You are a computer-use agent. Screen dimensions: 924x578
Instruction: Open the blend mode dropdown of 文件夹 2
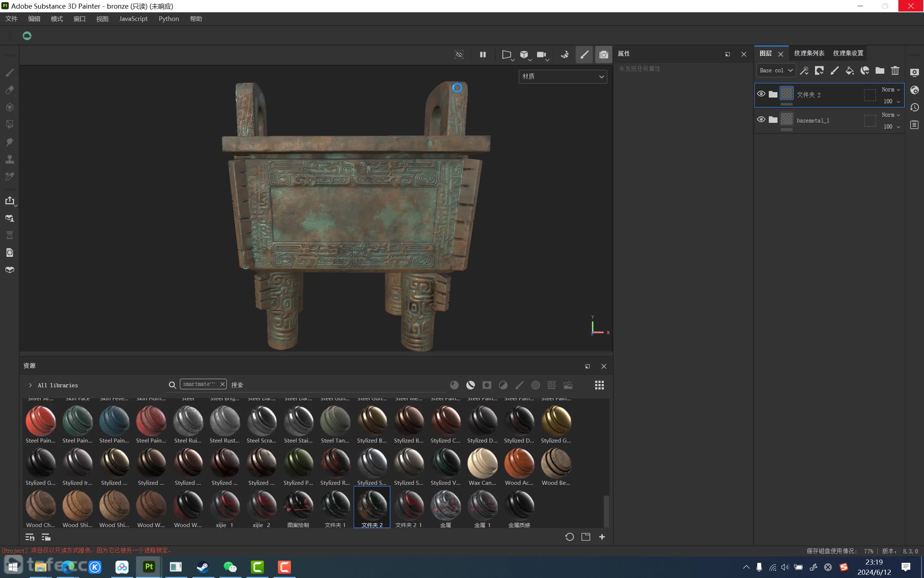click(x=891, y=90)
